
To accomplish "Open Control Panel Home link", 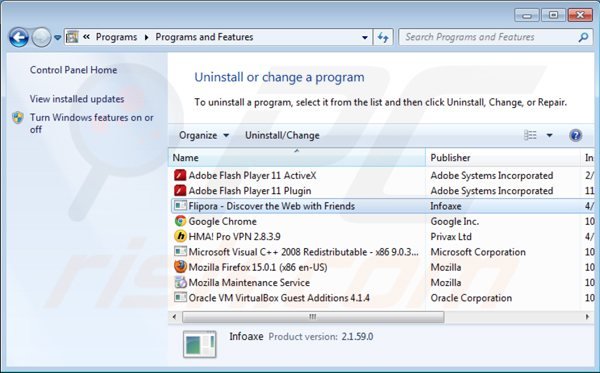I will [x=73, y=70].
